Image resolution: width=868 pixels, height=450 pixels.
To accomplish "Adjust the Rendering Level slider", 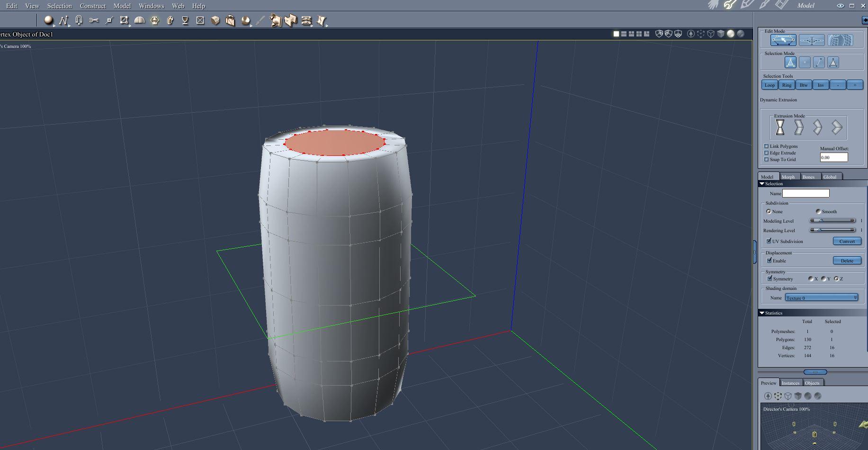I will [833, 230].
